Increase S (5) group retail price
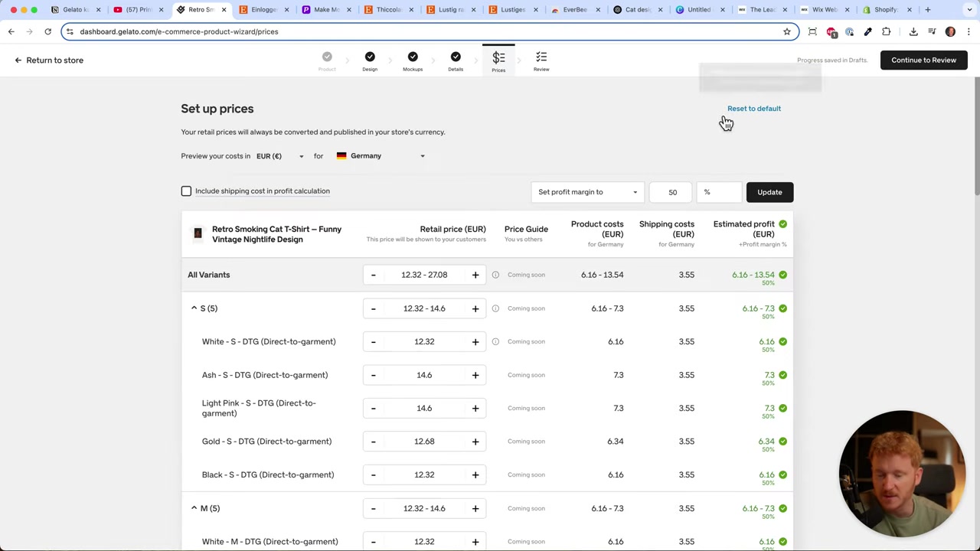Image resolution: width=980 pixels, height=551 pixels. click(475, 308)
